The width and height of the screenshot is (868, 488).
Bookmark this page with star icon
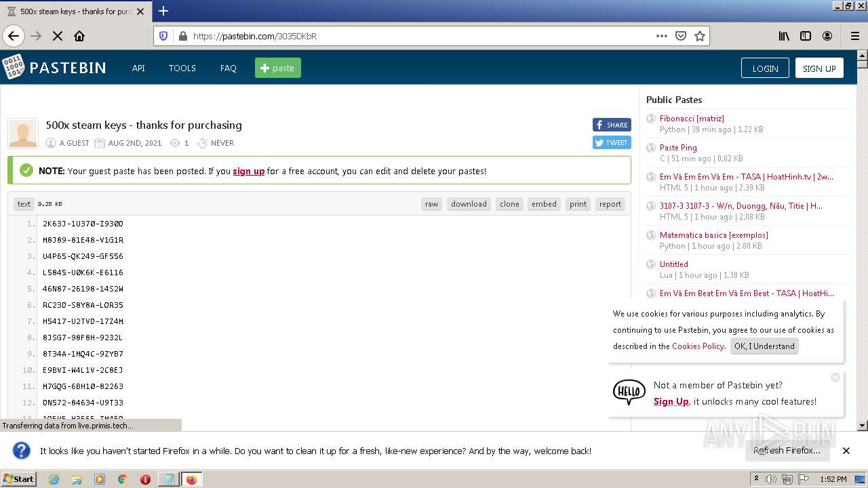point(700,36)
